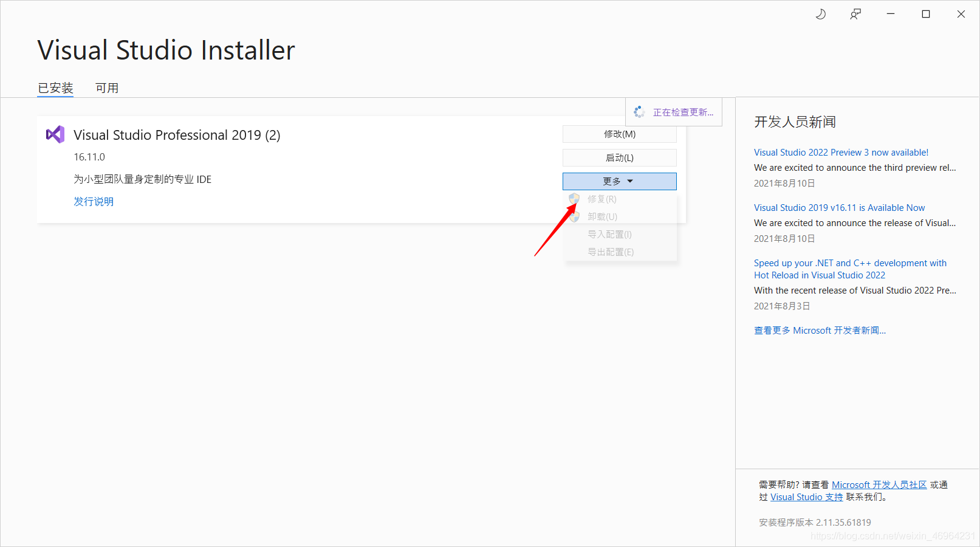
Task: Click the 为小型团队量身定制的专业 IDE description
Action: click(143, 179)
